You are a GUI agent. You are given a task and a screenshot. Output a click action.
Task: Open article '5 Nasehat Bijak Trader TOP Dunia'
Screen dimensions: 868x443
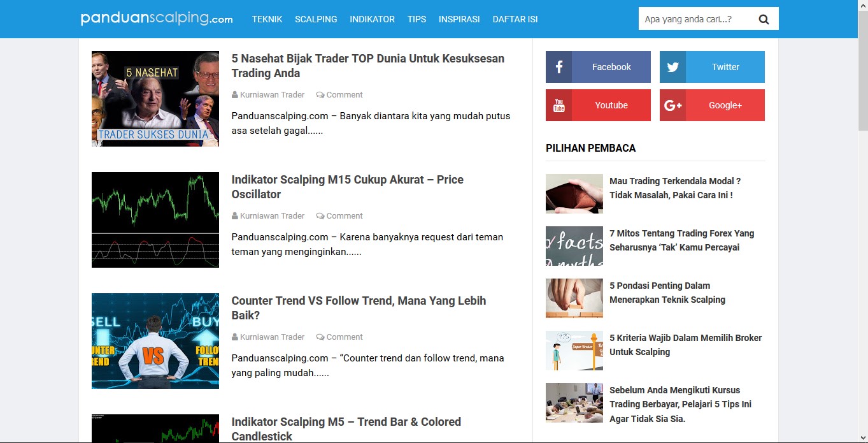tap(367, 66)
